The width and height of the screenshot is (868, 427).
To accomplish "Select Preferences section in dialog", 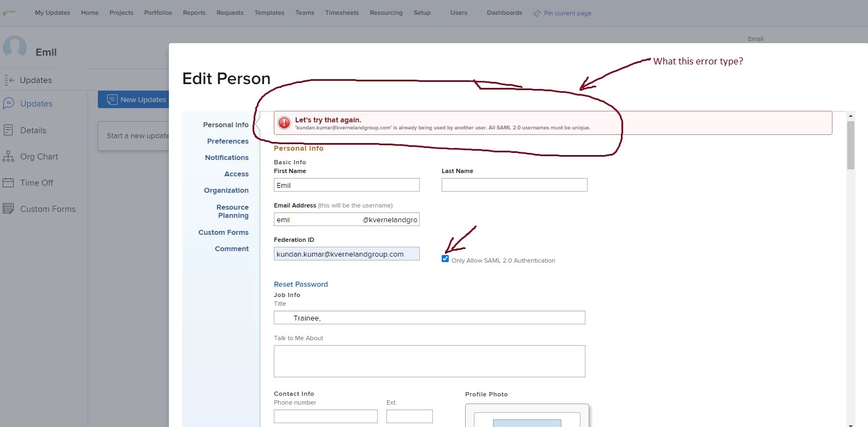I will point(228,141).
